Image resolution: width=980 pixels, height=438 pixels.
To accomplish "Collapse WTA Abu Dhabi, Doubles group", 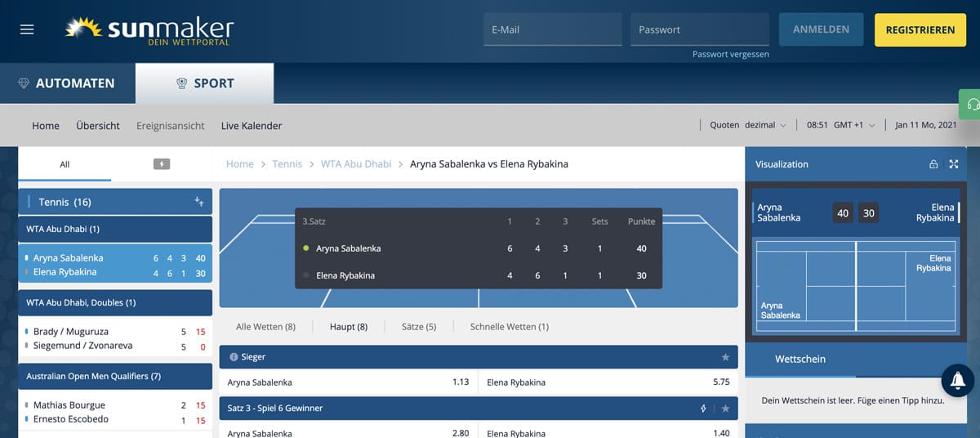I will (x=115, y=302).
